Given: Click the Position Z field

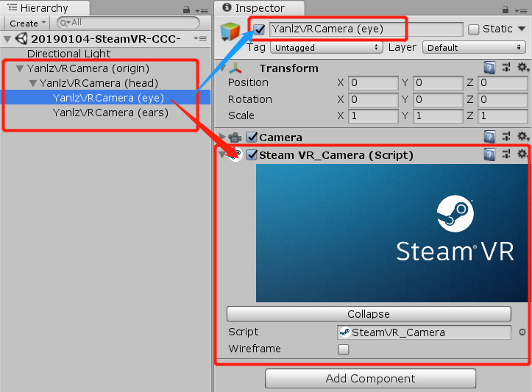Looking at the screenshot, I should click(503, 83).
